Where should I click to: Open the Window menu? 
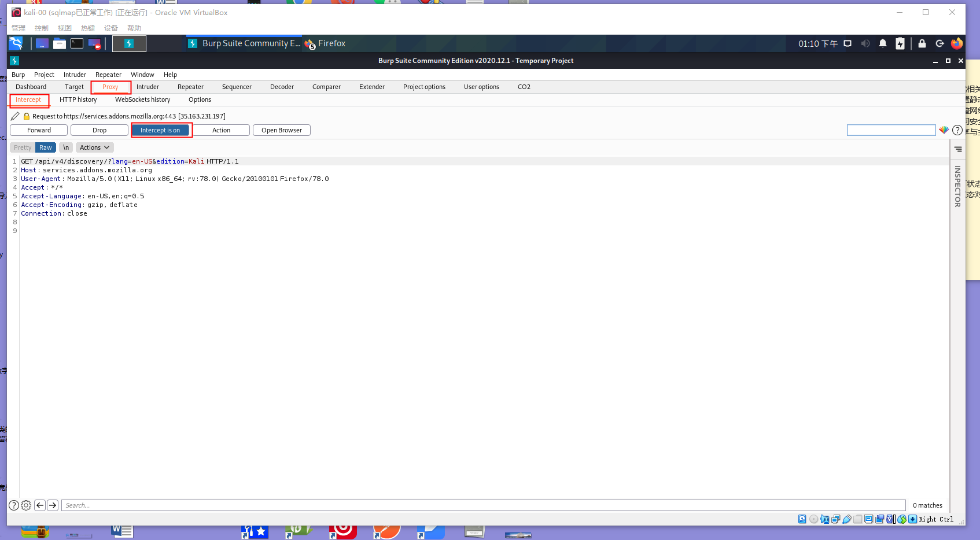tap(142, 75)
